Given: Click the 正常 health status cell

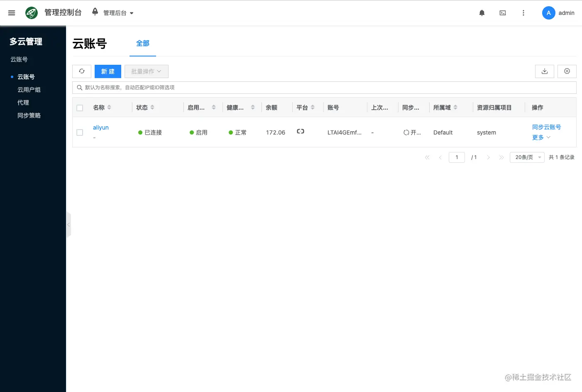Looking at the screenshot, I should [237, 132].
